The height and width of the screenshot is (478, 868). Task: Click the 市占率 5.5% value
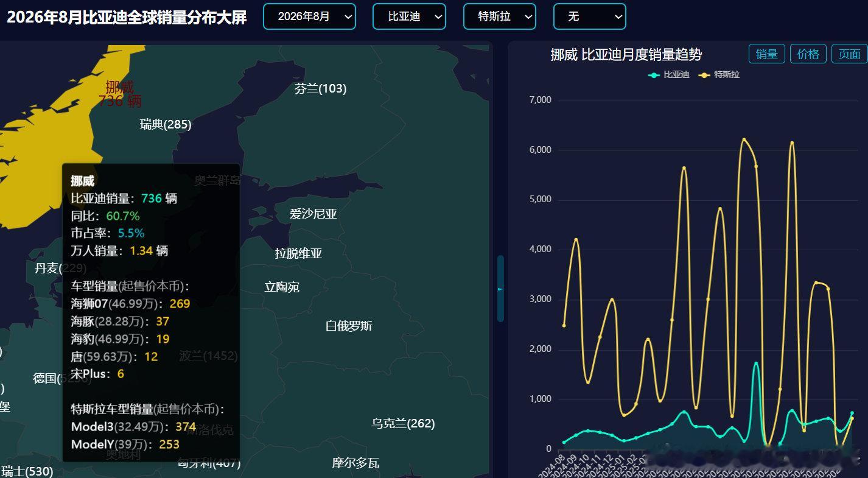click(131, 233)
